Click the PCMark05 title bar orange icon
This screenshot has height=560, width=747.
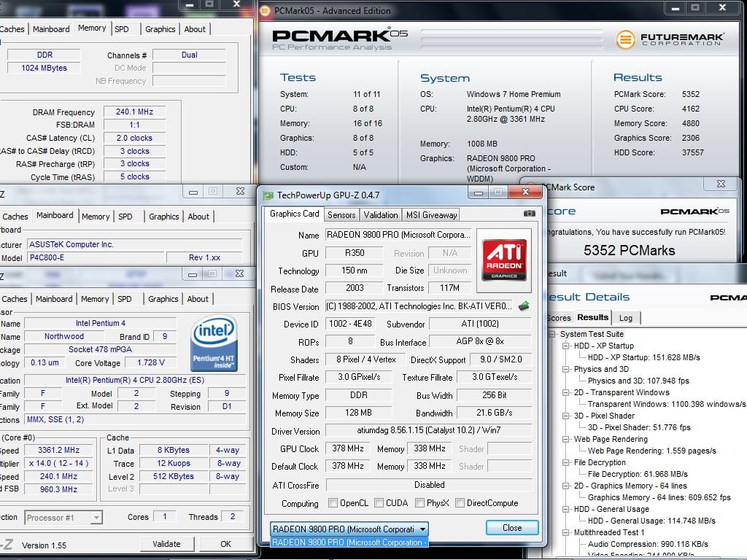(x=266, y=10)
